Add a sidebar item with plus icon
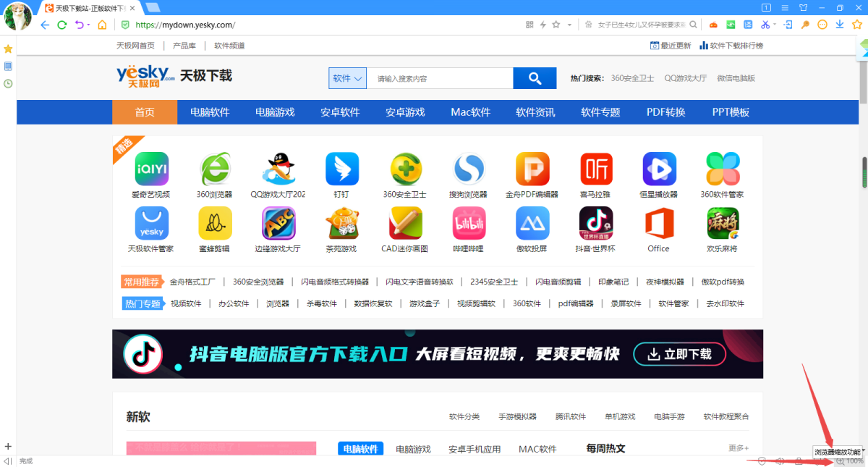Image resolution: width=868 pixels, height=467 pixels. pos(8,446)
